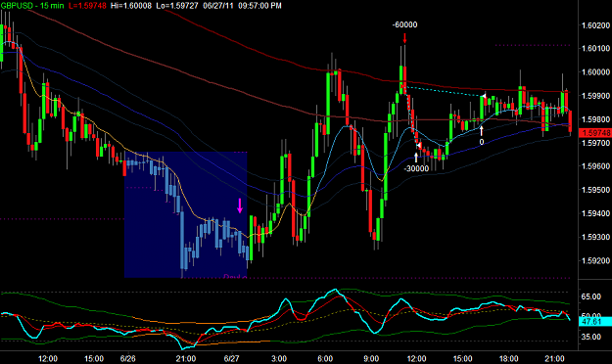Click the 3:00 time axis label
This screenshot has width=612, height=364.
[x=279, y=358]
